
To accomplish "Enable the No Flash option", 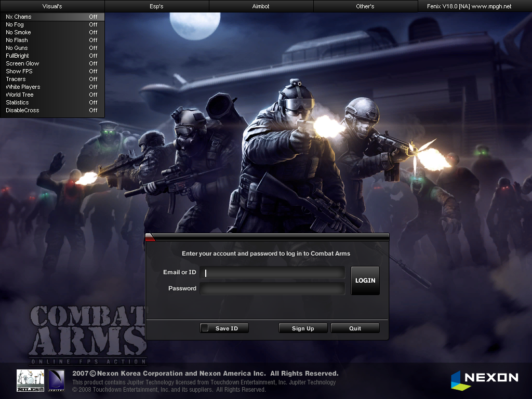I will tap(52, 40).
